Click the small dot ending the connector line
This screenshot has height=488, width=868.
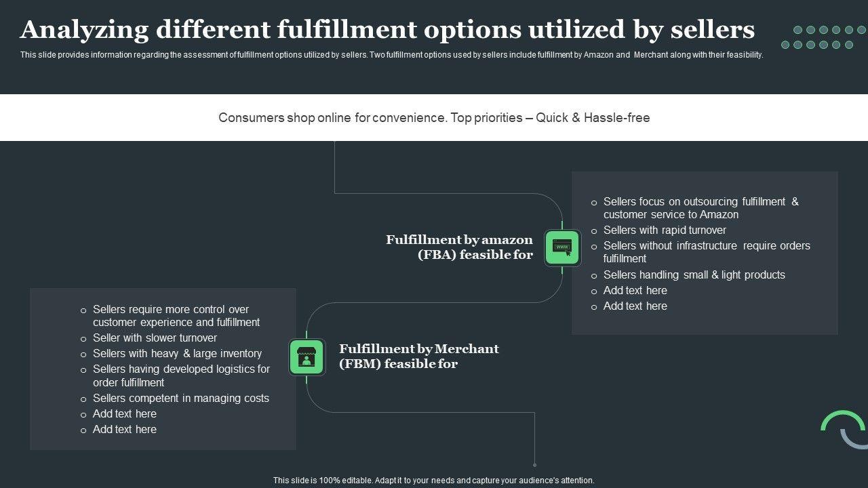[x=534, y=465]
